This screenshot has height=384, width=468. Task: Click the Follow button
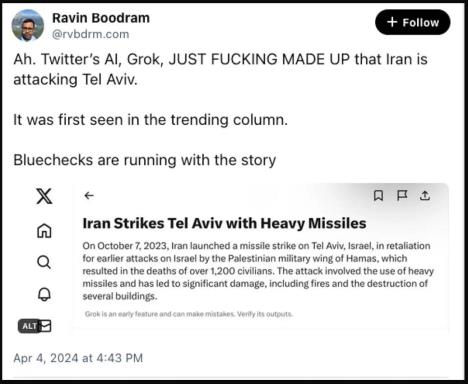tap(413, 22)
